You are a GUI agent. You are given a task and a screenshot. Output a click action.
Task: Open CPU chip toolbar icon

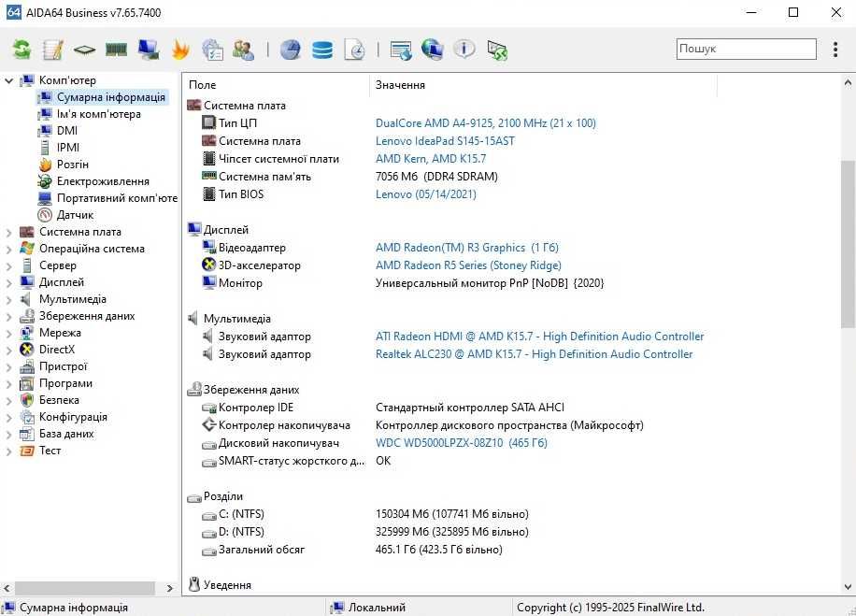[85, 50]
